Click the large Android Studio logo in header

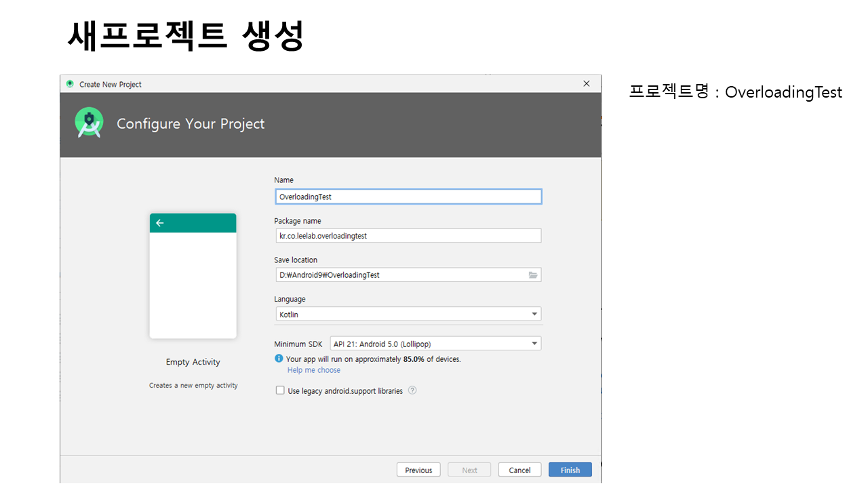click(89, 123)
